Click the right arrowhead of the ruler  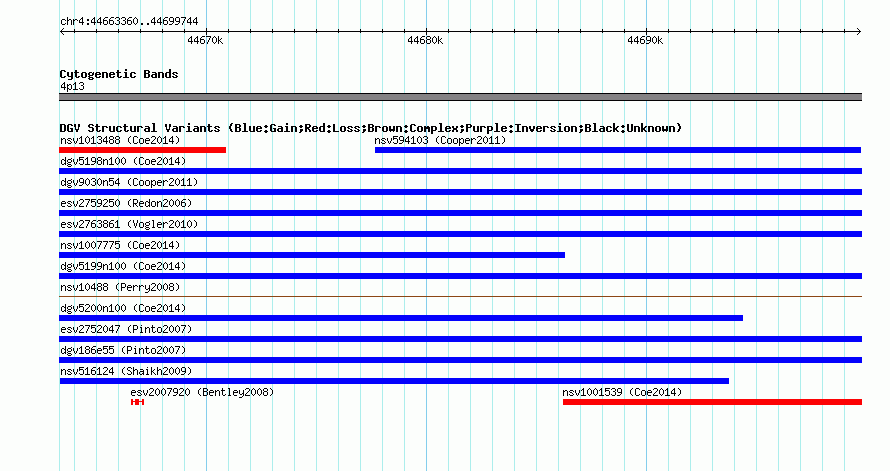859,31
